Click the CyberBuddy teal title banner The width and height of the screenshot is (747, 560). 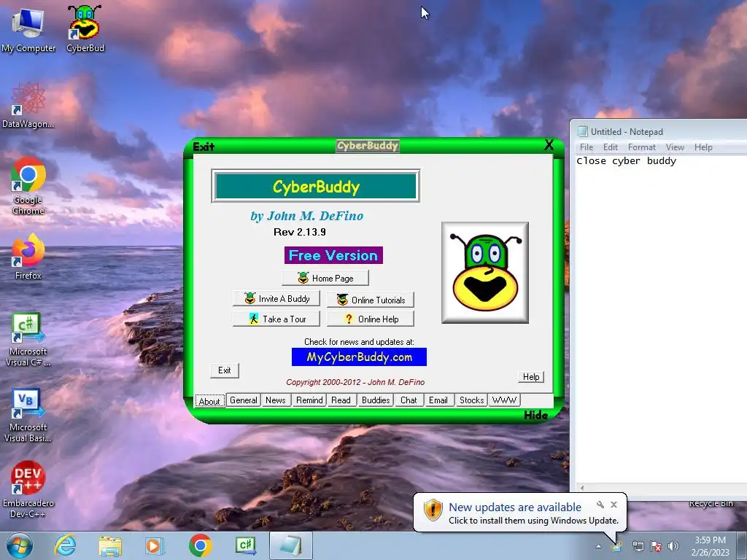point(315,186)
